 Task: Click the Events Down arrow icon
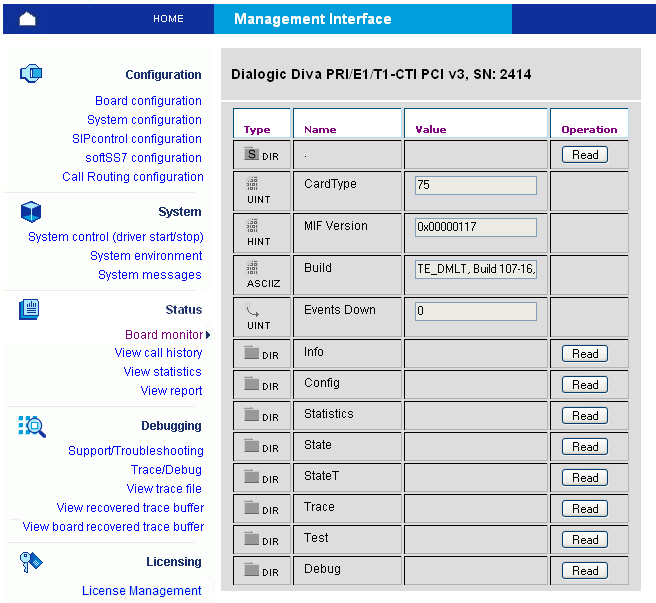(252, 310)
